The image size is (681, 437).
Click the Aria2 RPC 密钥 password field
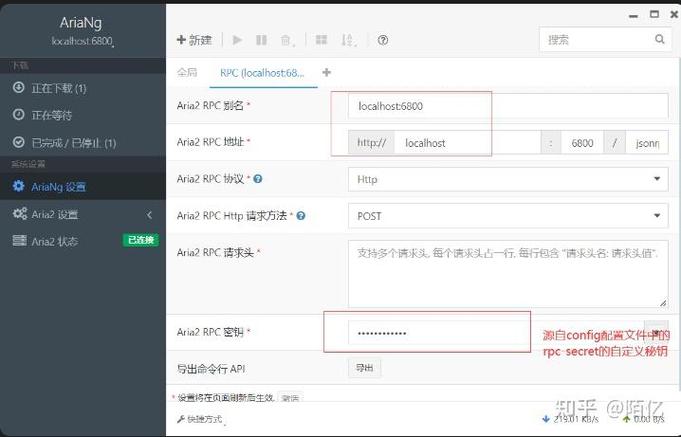[x=496, y=333]
